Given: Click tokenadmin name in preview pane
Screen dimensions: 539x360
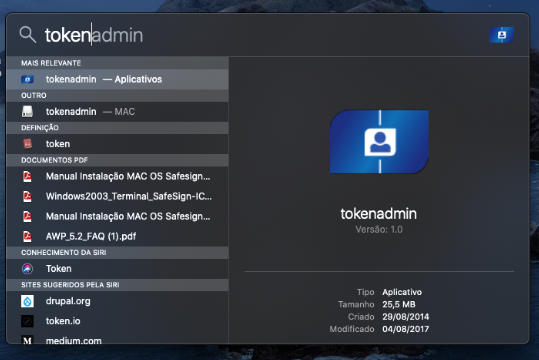Looking at the screenshot, I should [378, 214].
